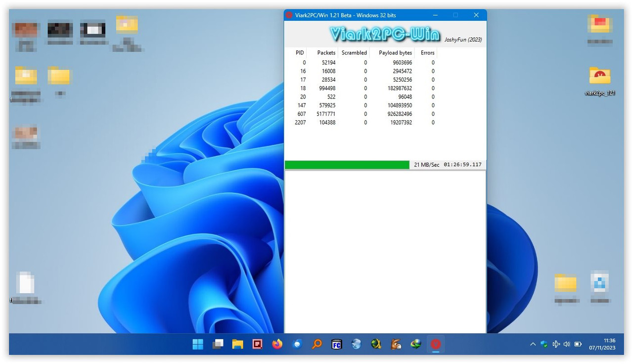Image resolution: width=633 pixels, height=364 pixels.
Task: Sort by the Packets column header
Action: point(326,52)
